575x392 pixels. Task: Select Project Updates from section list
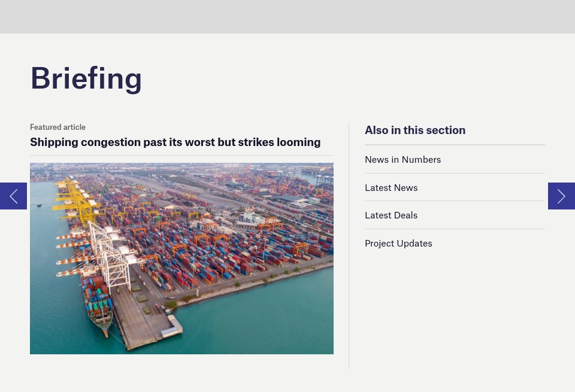pyautogui.click(x=398, y=243)
